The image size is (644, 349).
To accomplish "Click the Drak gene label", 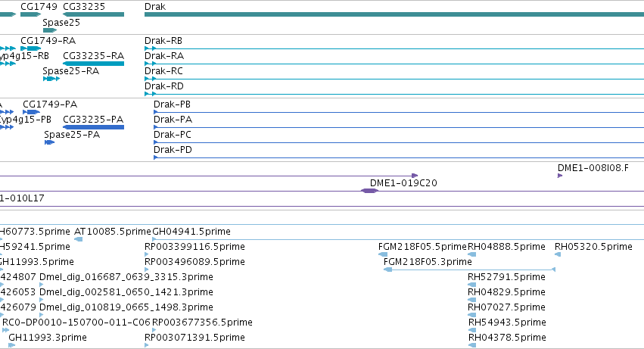I will (x=155, y=7).
